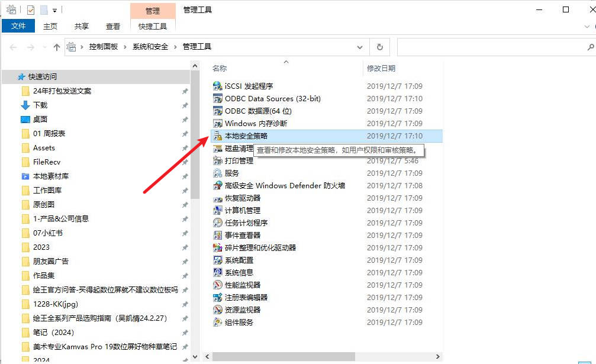Click the 打印管理 icon

(x=217, y=161)
